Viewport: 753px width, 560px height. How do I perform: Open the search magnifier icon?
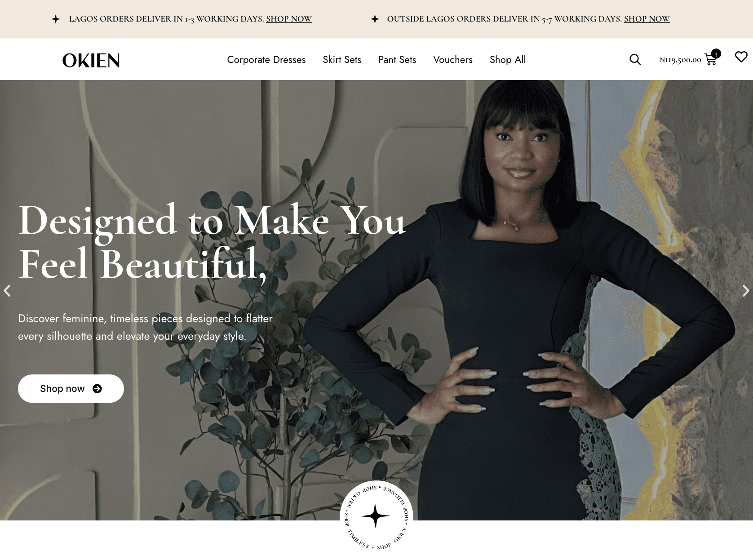coord(635,59)
